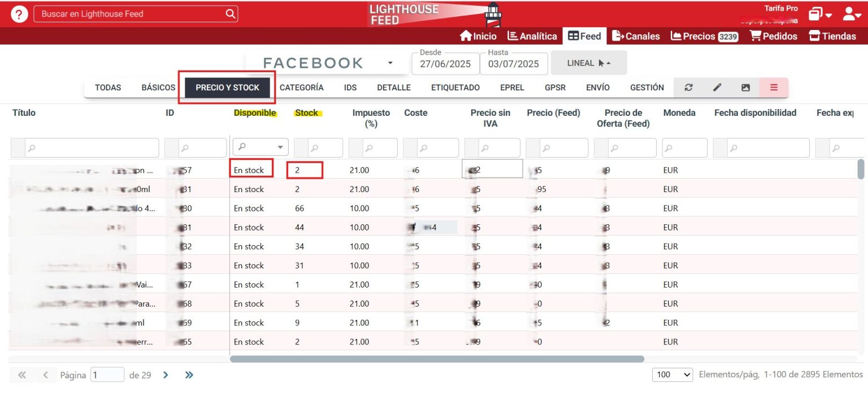Go to the previous page arrow

coord(46,375)
